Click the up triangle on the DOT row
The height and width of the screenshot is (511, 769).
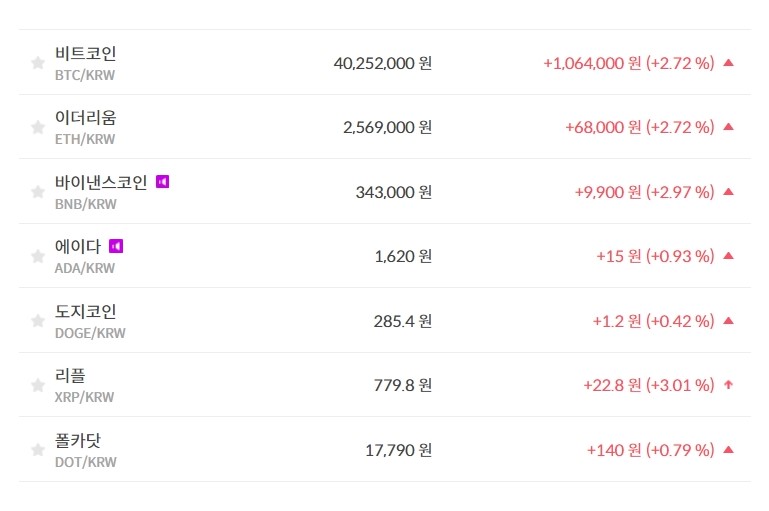(728, 450)
